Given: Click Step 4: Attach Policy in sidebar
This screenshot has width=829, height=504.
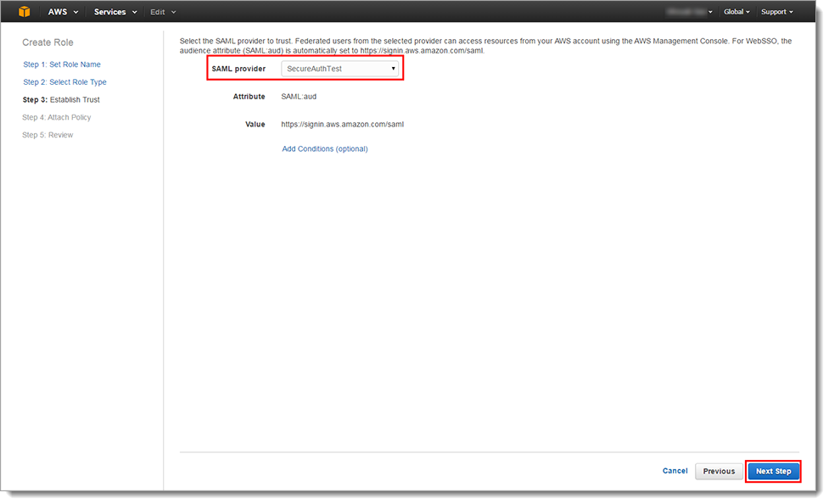Looking at the screenshot, I should click(x=57, y=118).
